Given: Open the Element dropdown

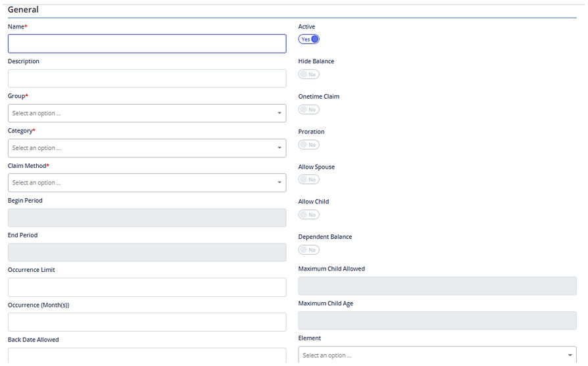Looking at the screenshot, I should (x=437, y=355).
